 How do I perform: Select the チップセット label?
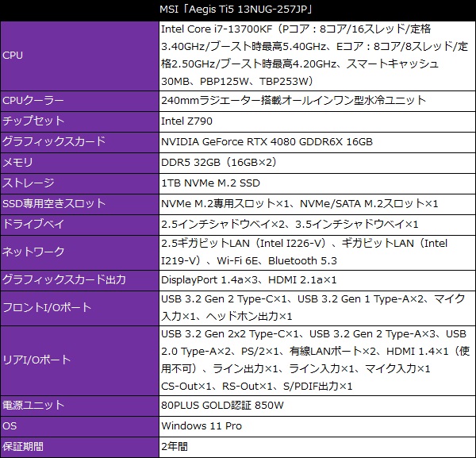(33, 121)
